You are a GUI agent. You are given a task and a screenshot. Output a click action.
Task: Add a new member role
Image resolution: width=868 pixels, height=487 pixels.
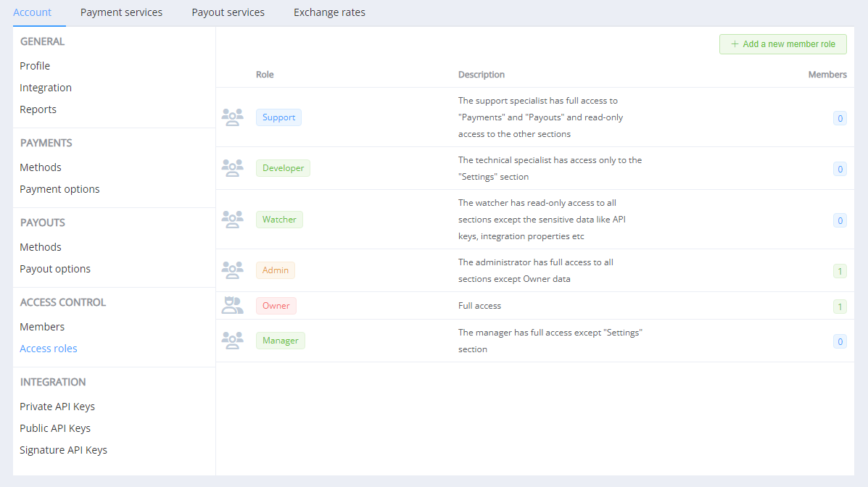point(782,44)
